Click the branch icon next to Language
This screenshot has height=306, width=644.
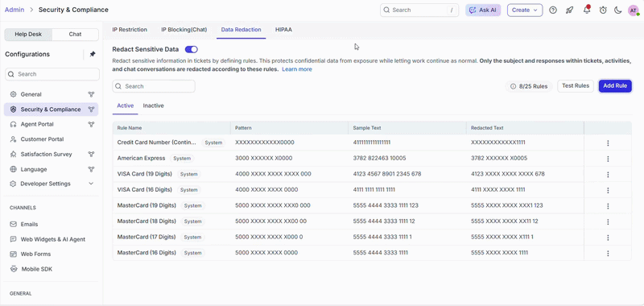pyautogui.click(x=91, y=169)
